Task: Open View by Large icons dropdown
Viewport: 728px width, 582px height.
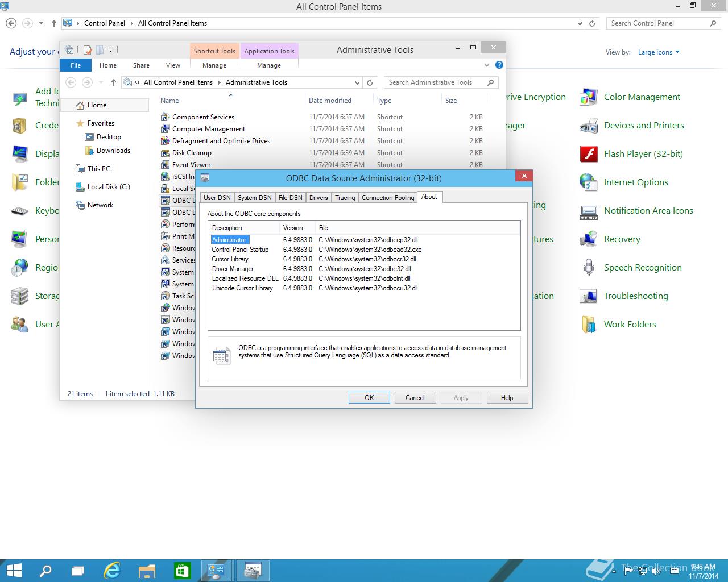Action: pyautogui.click(x=659, y=52)
